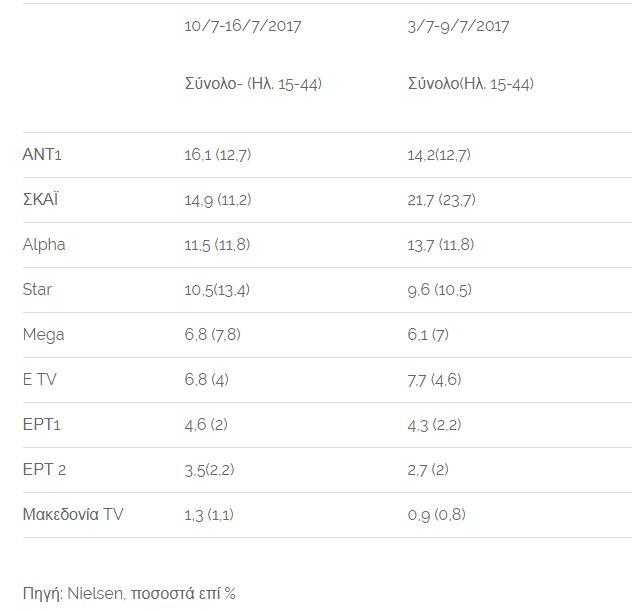Select the ΕΡΤ 2 row label
This screenshot has width=632, height=611.
pyautogui.click(x=44, y=470)
